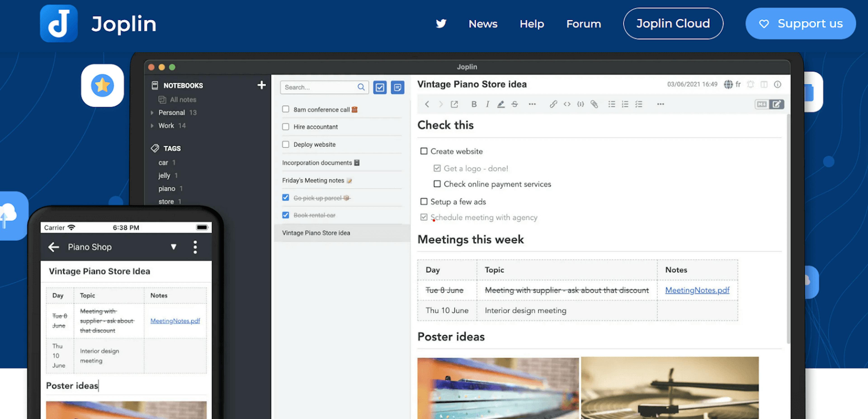868x419 pixels.
Task: Click the Joplin Cloud button
Action: (673, 23)
